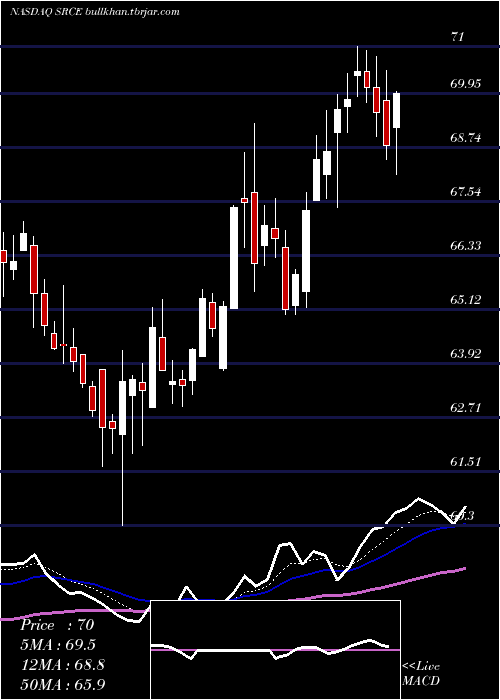Click the 69.95 price axis label
Image resolution: width=500 pixels, height=700 pixels.
tap(466, 83)
